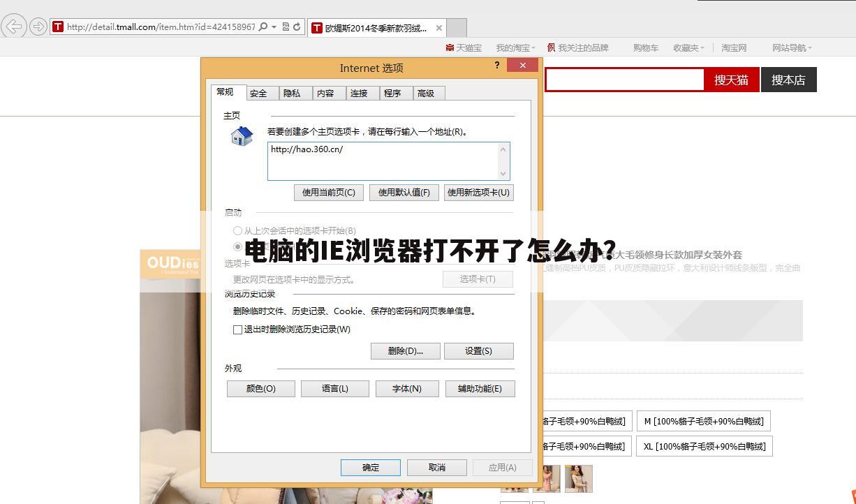Viewport: 856px width, 504px height.
Task: Click the red 搜天猫 button
Action: (x=731, y=80)
